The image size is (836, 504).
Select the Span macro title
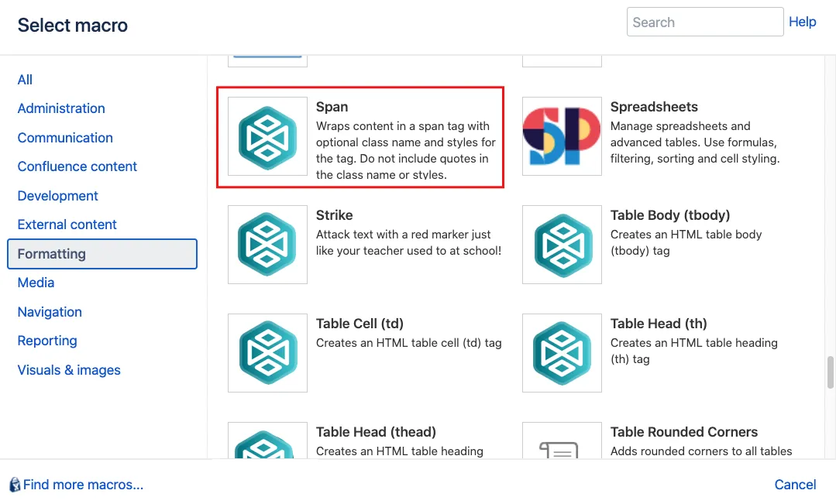pos(332,107)
